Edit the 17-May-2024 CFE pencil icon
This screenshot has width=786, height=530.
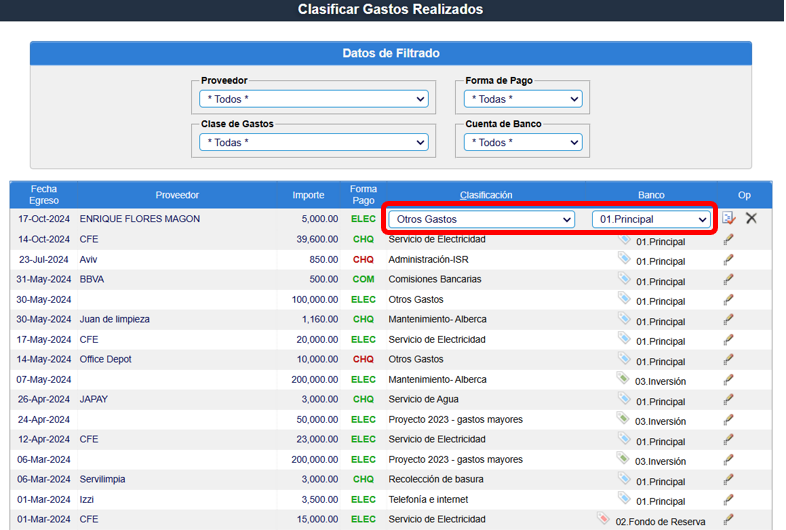pos(728,340)
